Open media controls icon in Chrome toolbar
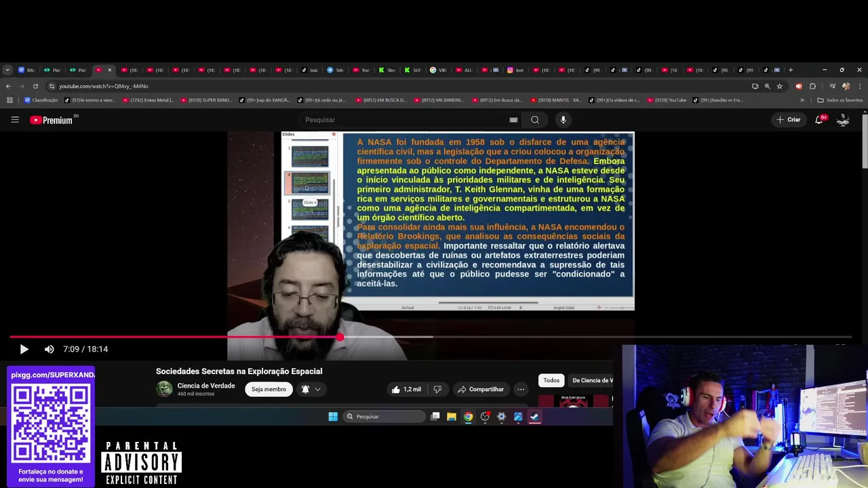Image resolution: width=868 pixels, height=488 pixels. coord(832,86)
